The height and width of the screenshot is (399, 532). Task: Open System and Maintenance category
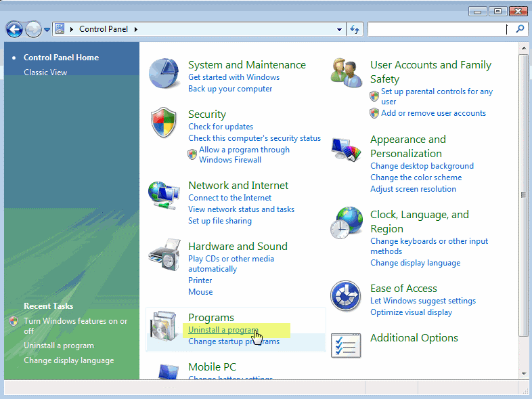point(247,65)
